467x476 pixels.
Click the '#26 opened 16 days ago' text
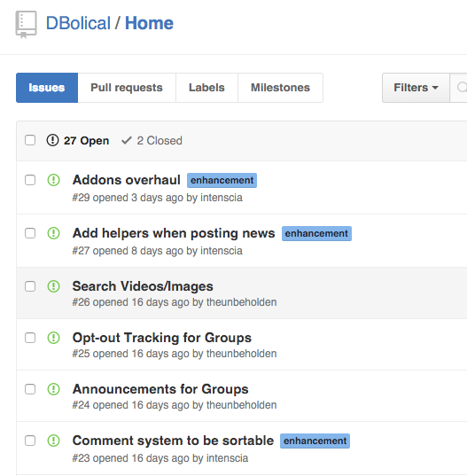pos(131,302)
